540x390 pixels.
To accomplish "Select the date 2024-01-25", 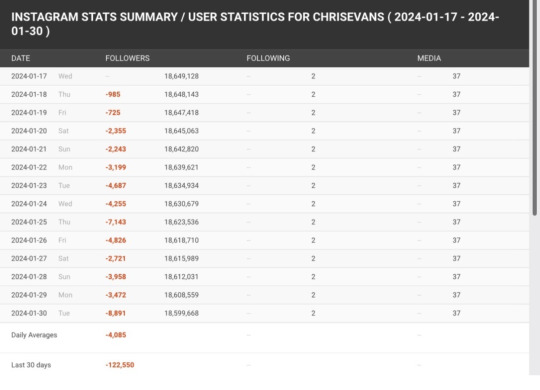I will [29, 222].
